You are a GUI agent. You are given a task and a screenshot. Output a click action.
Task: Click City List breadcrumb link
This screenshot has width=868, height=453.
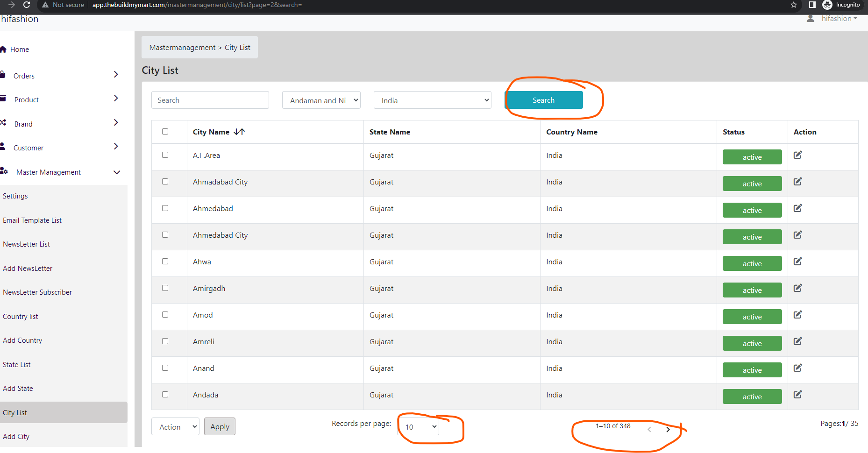pos(237,48)
